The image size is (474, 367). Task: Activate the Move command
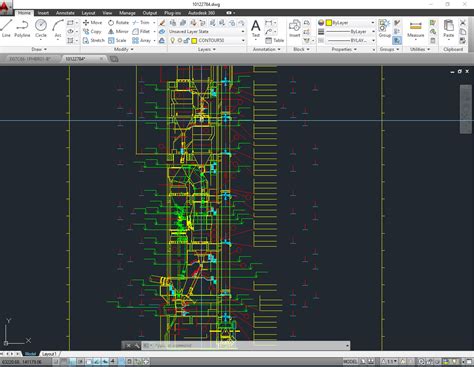(92, 22)
